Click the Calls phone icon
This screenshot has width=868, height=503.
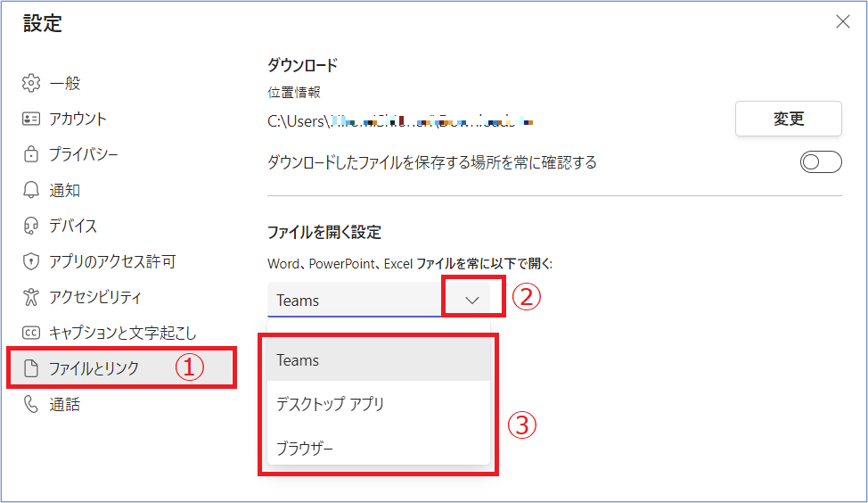(x=31, y=404)
